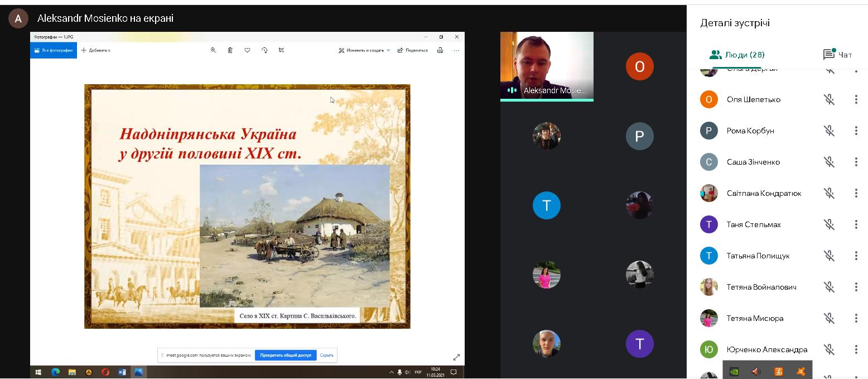Image resolution: width=868 pixels, height=379 pixels.
Task: Click muted microphone icon for Юрченко Александра
Action: (830, 349)
